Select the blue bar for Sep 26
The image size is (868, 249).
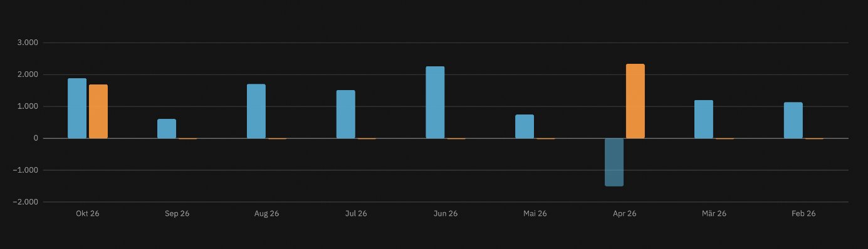pos(167,129)
